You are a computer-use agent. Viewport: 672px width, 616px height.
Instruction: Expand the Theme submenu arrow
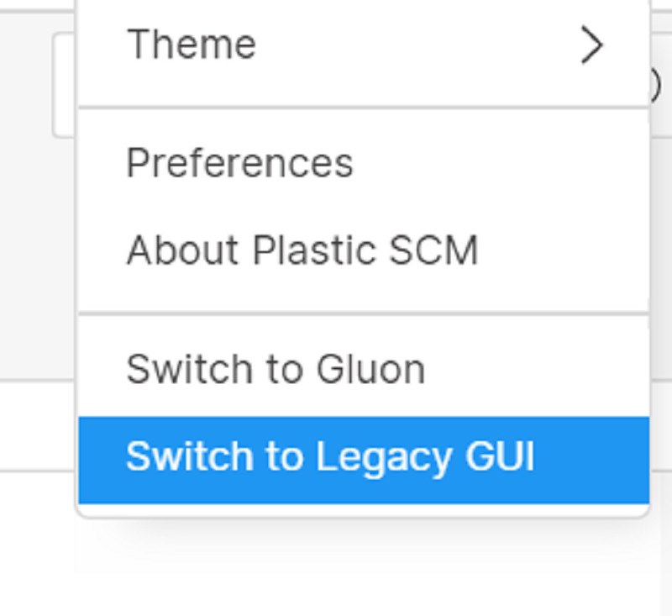pos(591,45)
